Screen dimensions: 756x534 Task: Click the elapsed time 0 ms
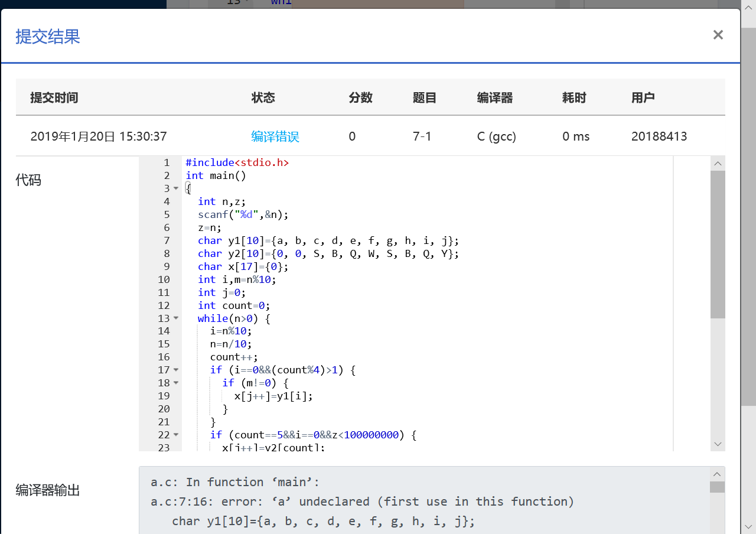[576, 136]
